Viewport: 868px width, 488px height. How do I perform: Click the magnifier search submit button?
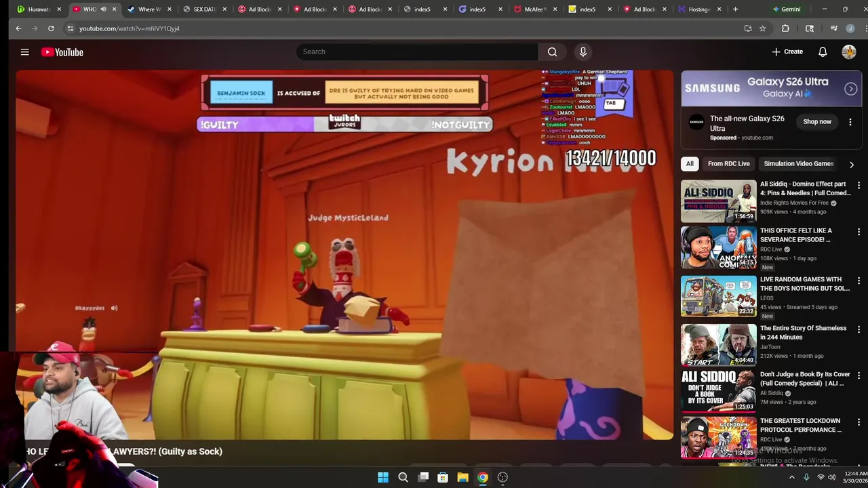(x=552, y=52)
